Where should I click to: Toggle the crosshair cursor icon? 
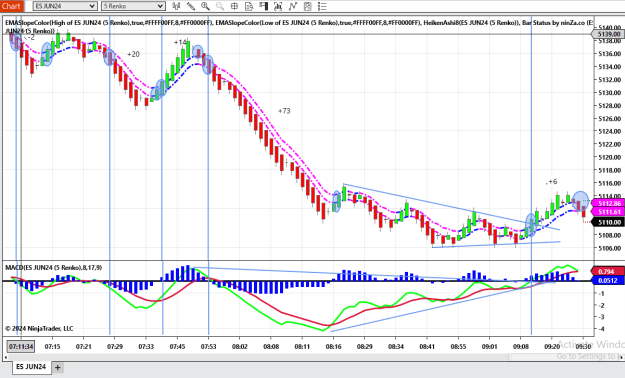pos(234,6)
